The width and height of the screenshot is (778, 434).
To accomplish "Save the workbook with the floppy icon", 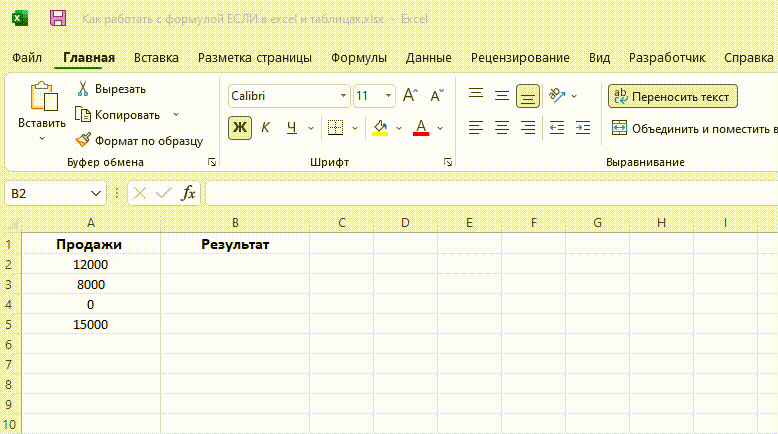I will 58,18.
